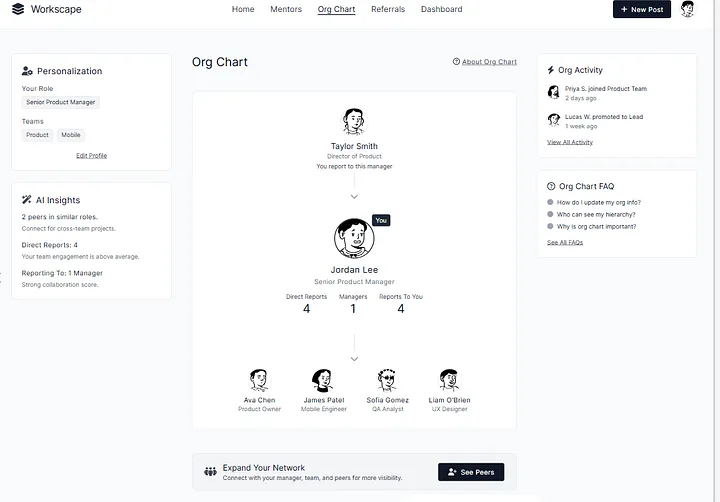Go to the Home tab
Viewport: 720px width, 502px height.
(x=243, y=9)
